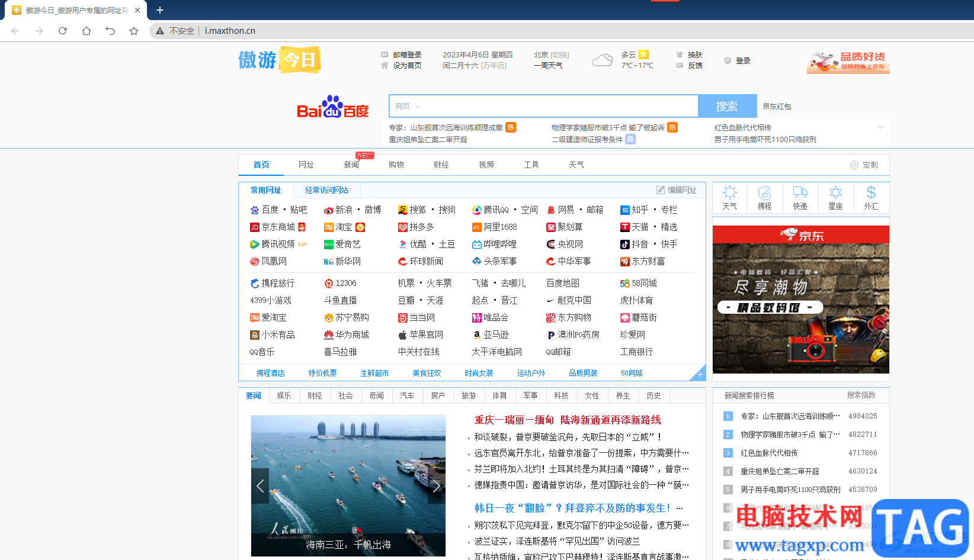
Task: Click the cloudy weather icon
Action: coord(603,60)
